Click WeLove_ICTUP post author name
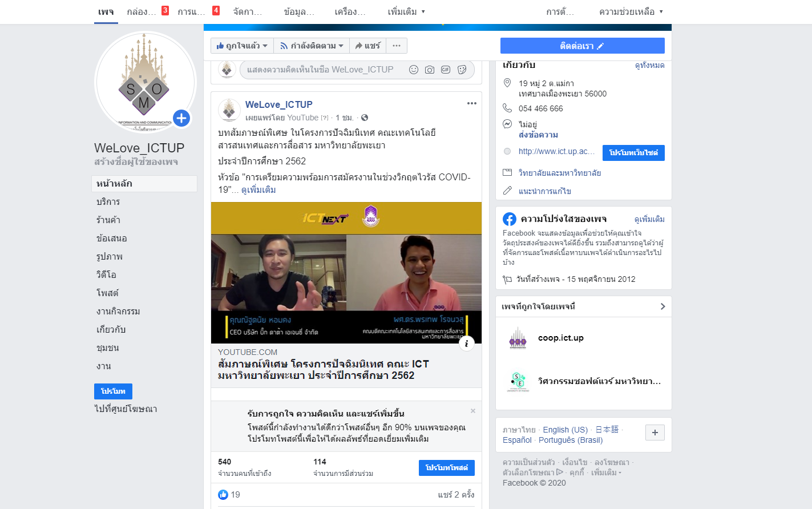The width and height of the screenshot is (812, 509). click(279, 104)
